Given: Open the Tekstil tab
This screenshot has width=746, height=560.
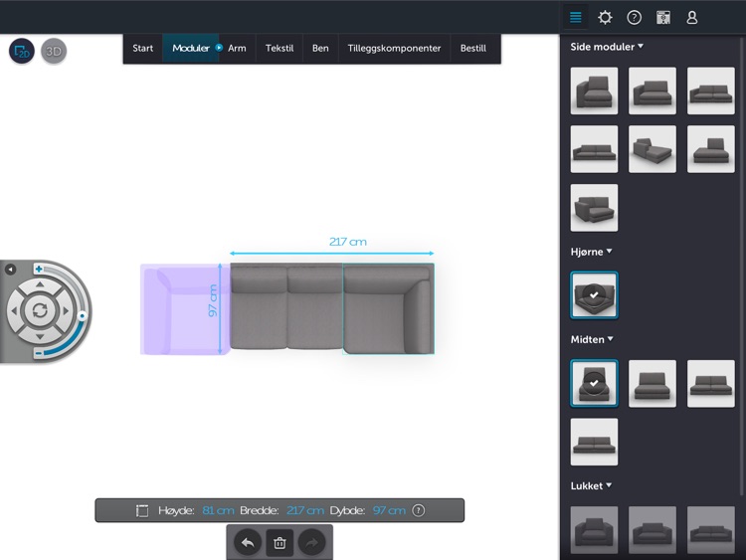Looking at the screenshot, I should [x=280, y=48].
